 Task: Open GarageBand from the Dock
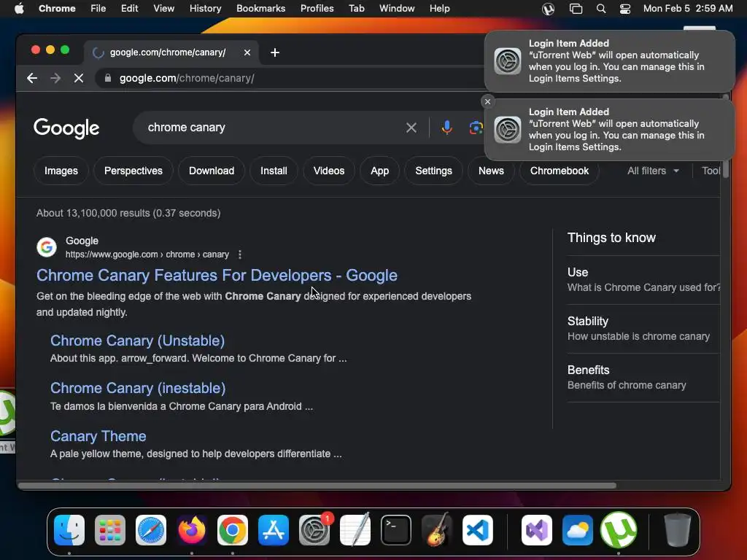[437, 529]
